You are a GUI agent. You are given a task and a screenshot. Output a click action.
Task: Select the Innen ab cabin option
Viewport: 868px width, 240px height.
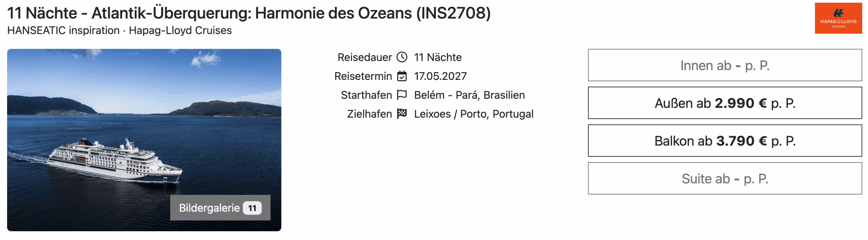[725, 65]
